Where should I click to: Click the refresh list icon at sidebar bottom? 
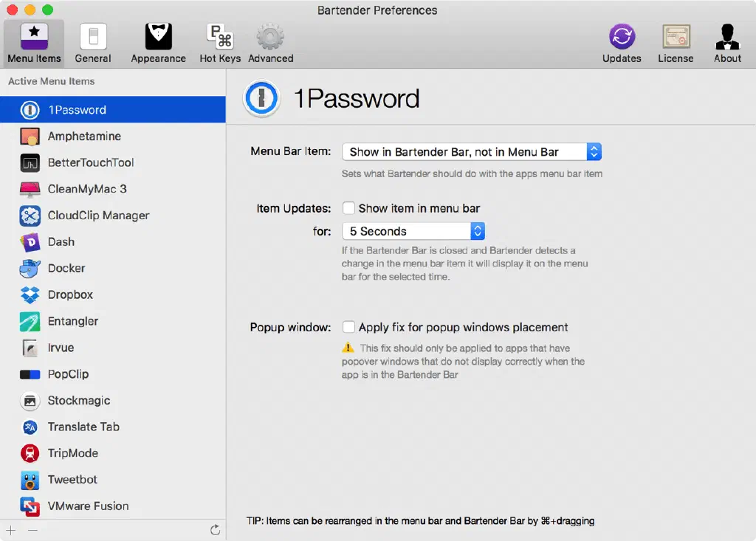pos(215,530)
